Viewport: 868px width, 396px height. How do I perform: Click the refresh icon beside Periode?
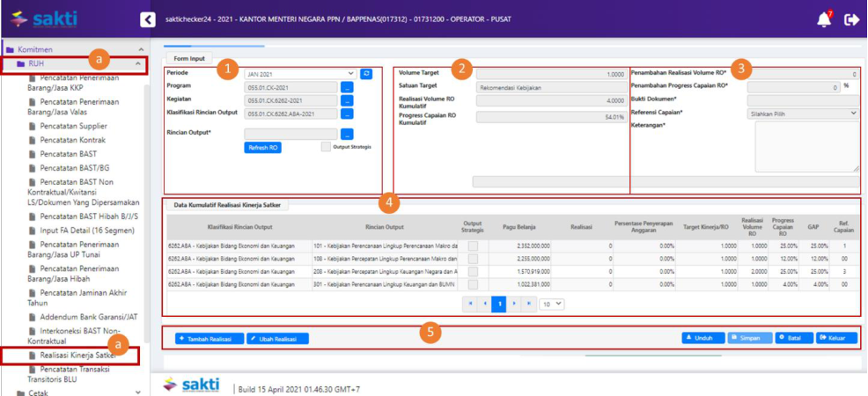366,74
